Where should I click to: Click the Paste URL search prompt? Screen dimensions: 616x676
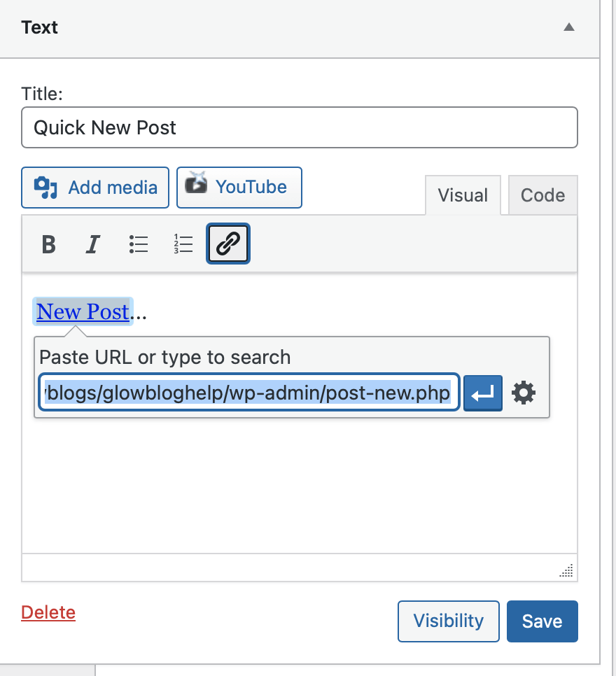pos(164,357)
